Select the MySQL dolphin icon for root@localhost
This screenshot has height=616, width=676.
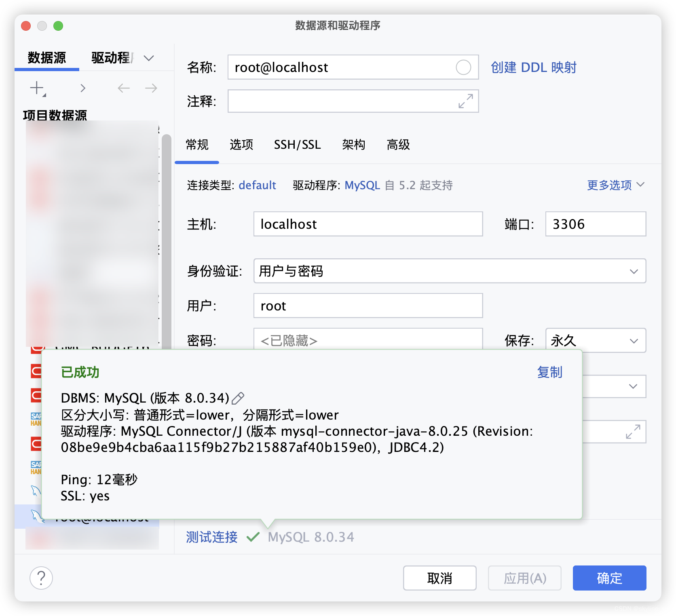click(36, 517)
